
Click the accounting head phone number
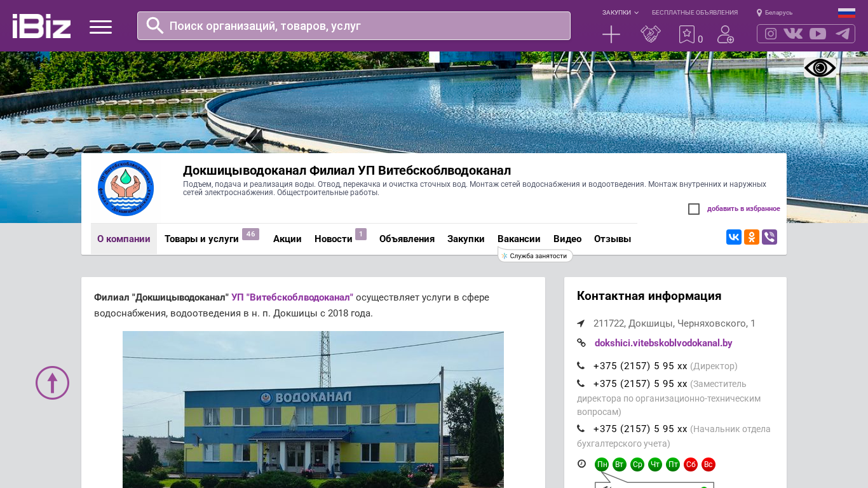pos(641,429)
